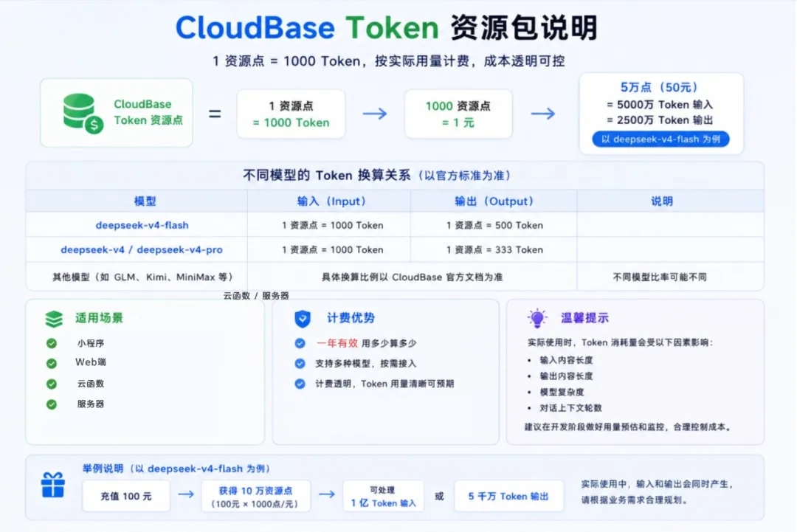This screenshot has width=797, height=532.
Task: Click the 适用场景 heading
Action: tap(99, 318)
